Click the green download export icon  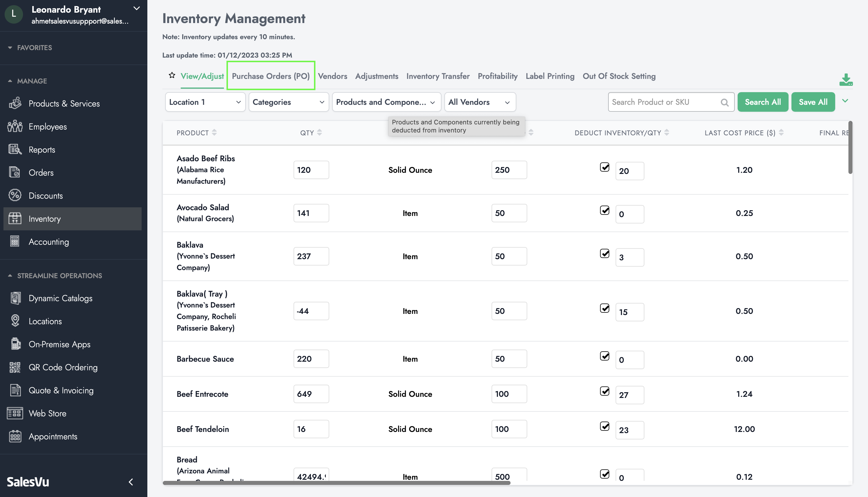tap(846, 79)
